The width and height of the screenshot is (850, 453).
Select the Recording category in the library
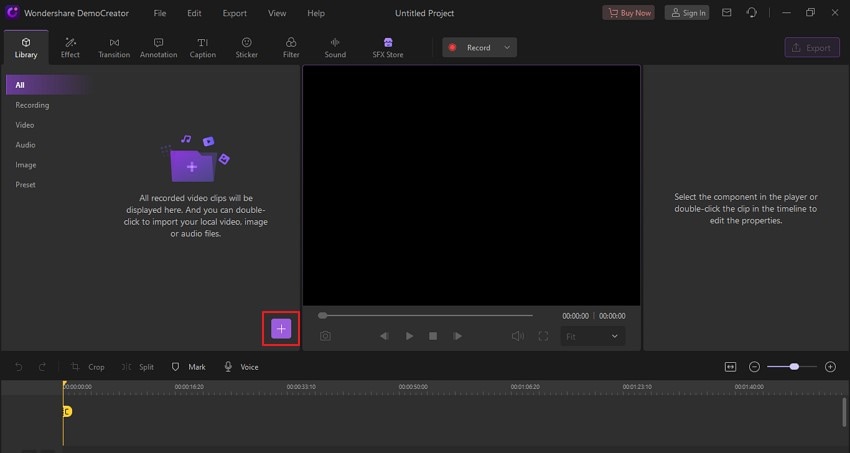(32, 105)
